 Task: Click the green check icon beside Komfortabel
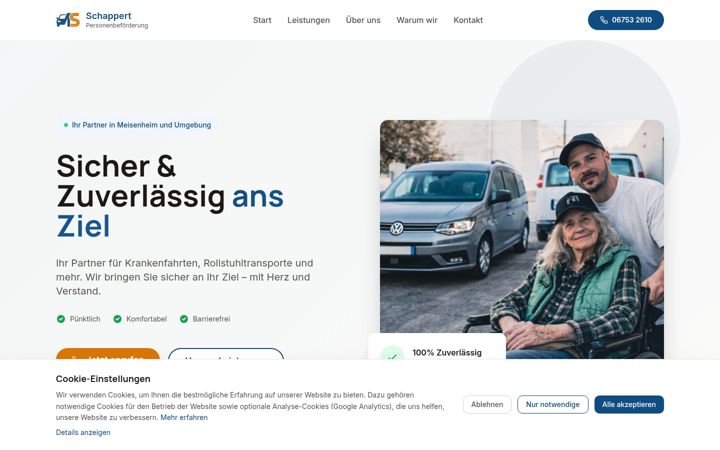click(x=118, y=319)
